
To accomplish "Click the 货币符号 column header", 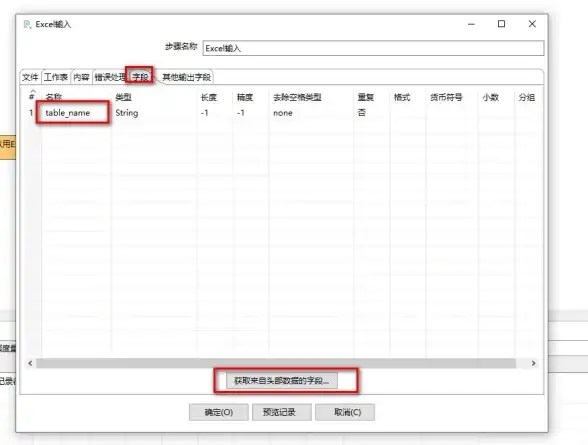I will click(x=446, y=97).
